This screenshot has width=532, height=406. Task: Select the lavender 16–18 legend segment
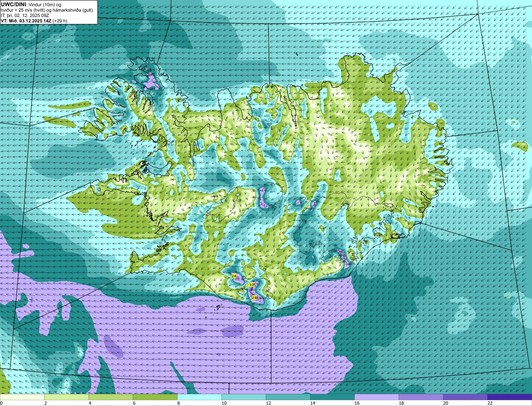(377, 397)
